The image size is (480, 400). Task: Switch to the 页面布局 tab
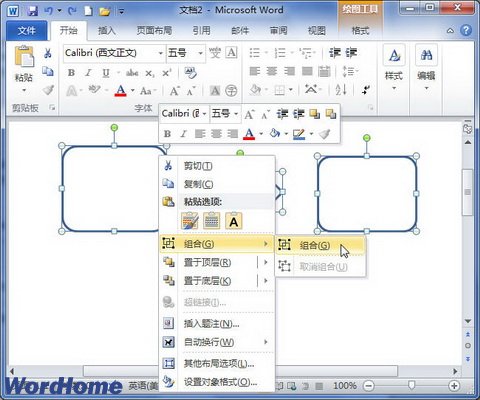[154, 31]
